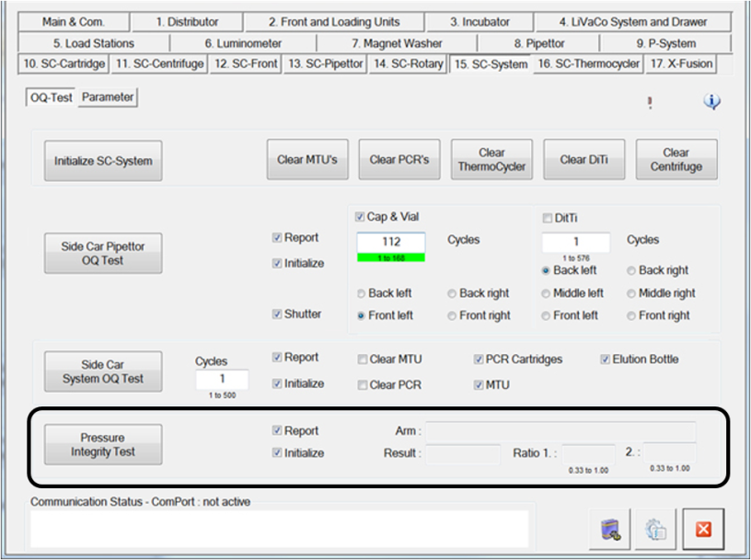Toggle the Shutter checkbox
751x560 pixels.
coord(278,314)
